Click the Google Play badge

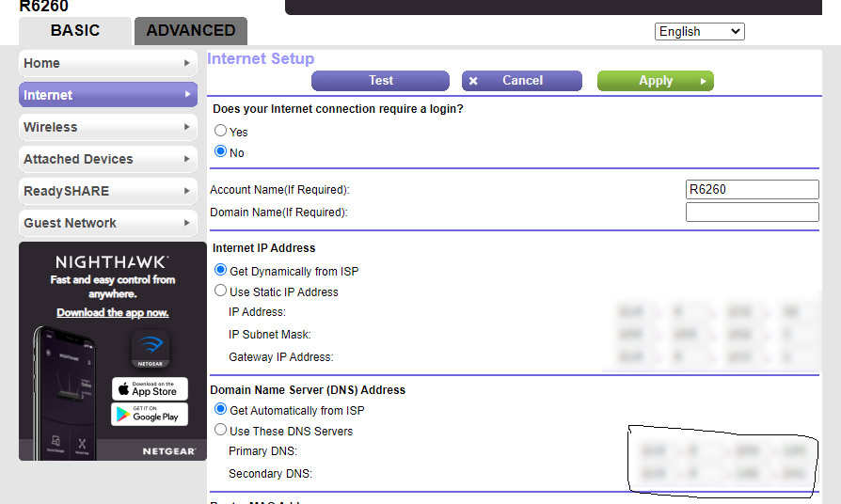point(150,414)
